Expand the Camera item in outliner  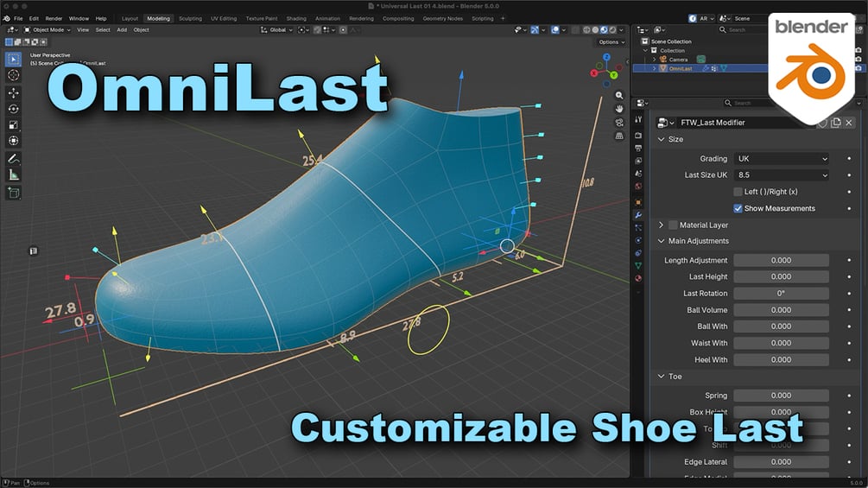(x=655, y=60)
